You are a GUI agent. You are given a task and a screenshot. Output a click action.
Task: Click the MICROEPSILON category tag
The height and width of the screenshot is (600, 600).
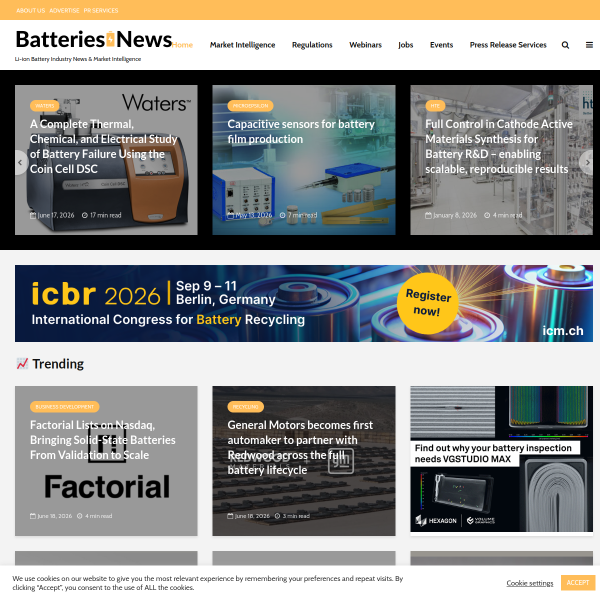point(250,106)
